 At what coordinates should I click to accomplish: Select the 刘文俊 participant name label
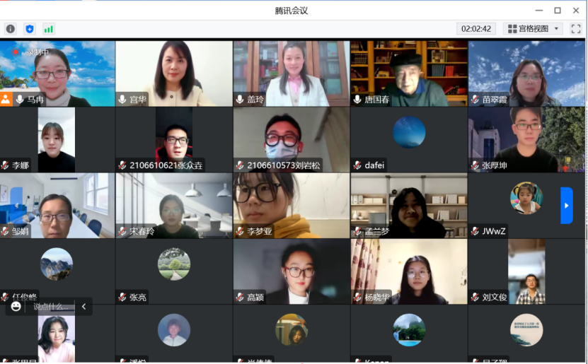(495, 298)
